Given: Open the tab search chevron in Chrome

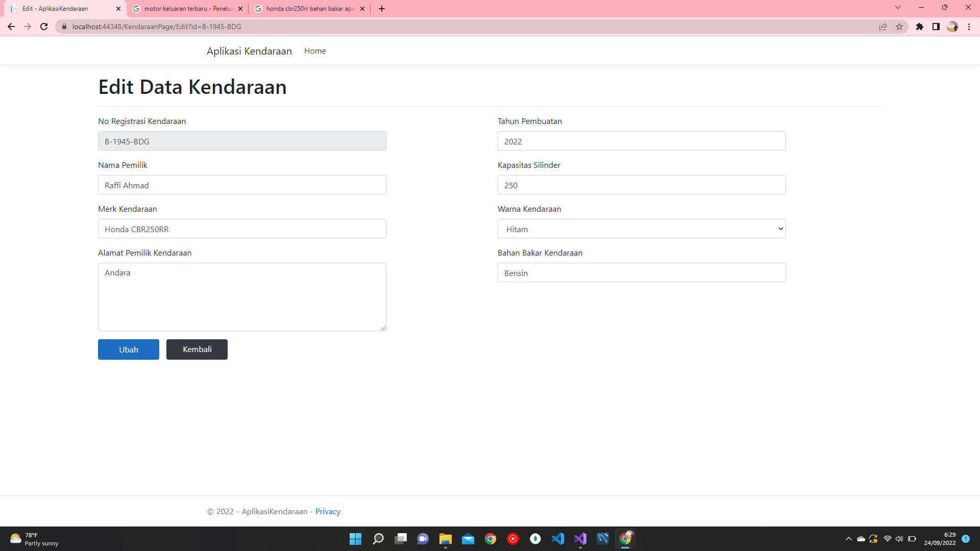Looking at the screenshot, I should (897, 7).
